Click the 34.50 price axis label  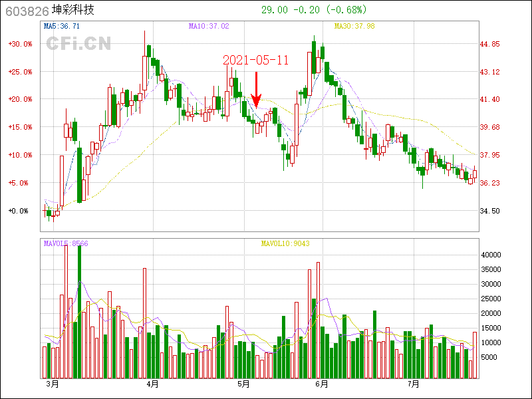click(490, 211)
